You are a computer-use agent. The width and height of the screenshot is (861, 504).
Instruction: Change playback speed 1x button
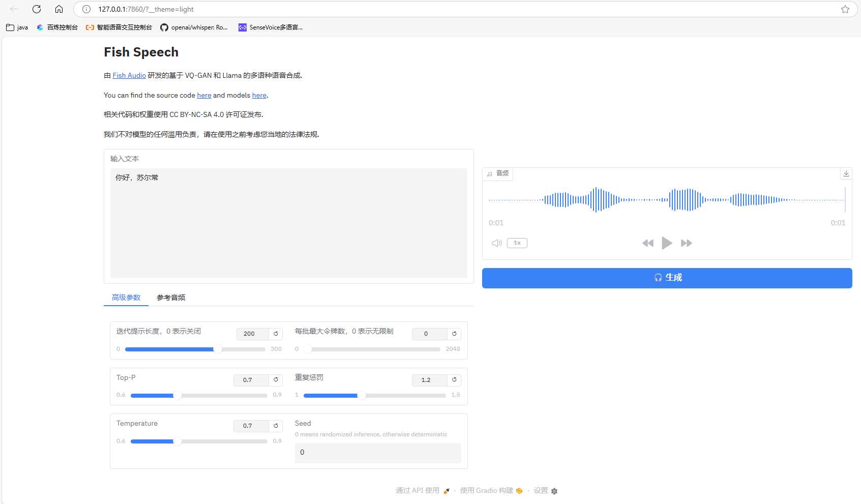point(517,243)
